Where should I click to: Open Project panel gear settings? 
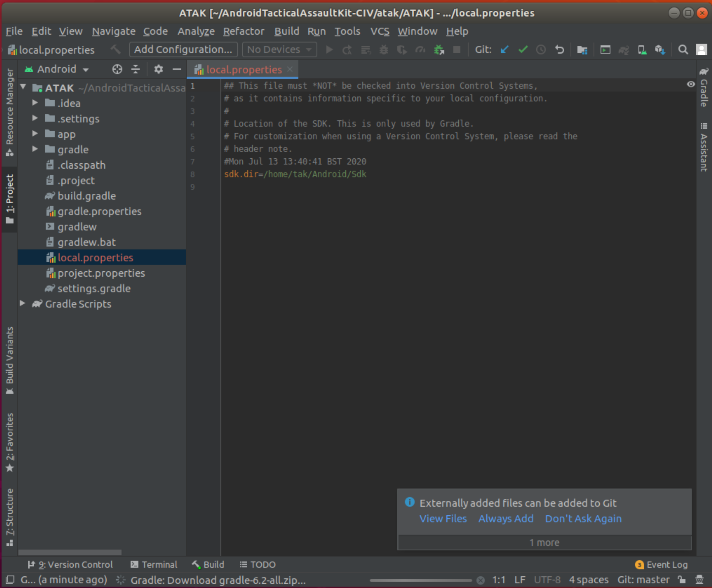click(158, 69)
